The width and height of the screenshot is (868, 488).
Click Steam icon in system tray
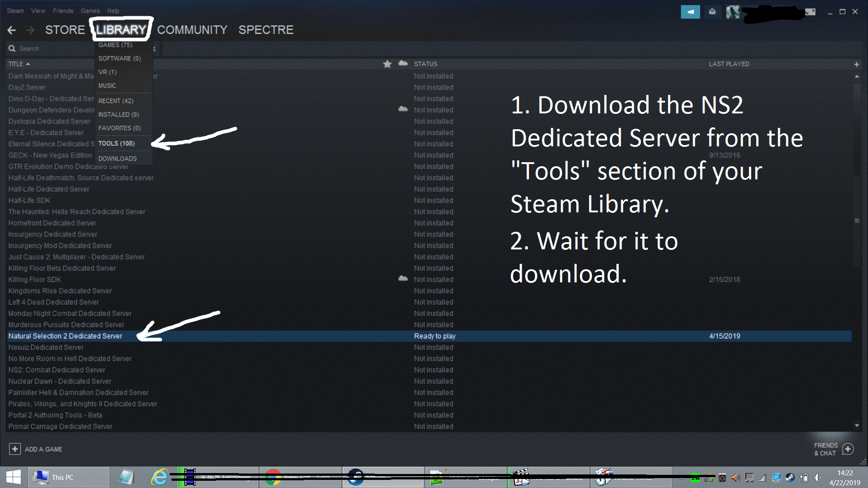(x=790, y=478)
